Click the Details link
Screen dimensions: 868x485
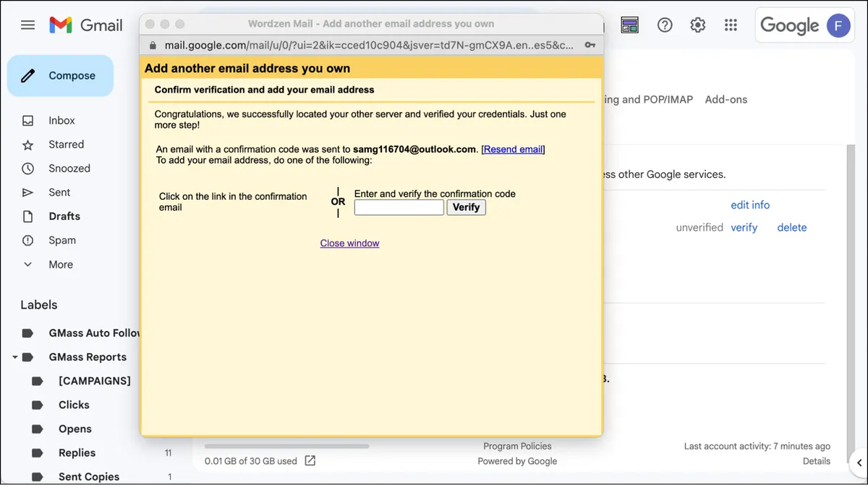click(x=817, y=461)
